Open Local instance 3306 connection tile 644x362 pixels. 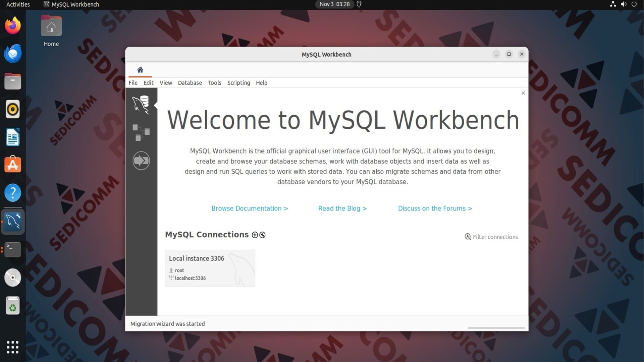pyautogui.click(x=210, y=268)
